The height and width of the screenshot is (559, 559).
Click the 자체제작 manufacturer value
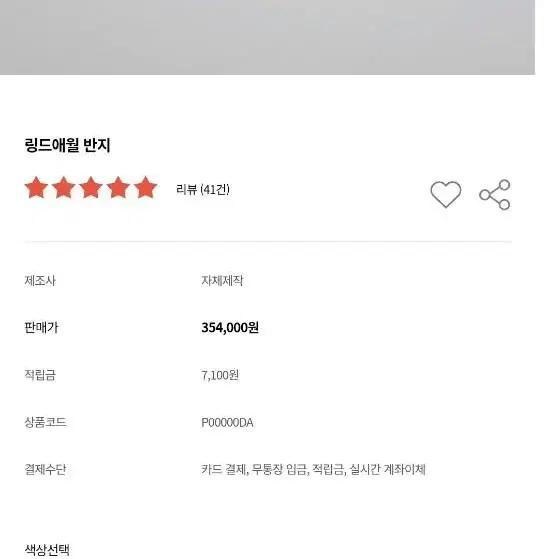222,281
